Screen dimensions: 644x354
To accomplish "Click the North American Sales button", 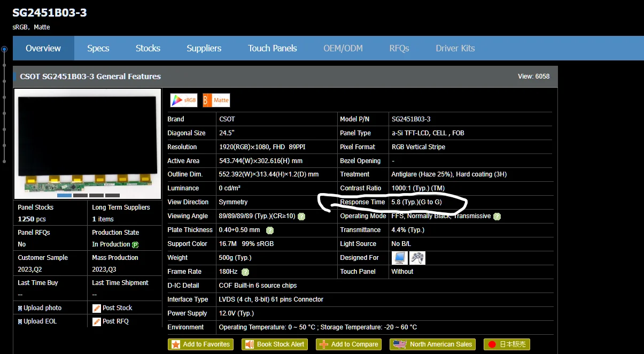I will coord(433,344).
